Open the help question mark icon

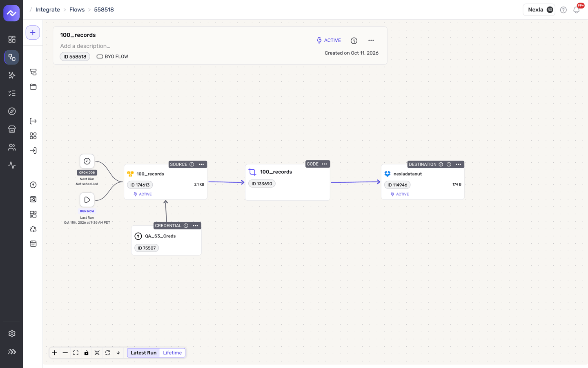(563, 10)
